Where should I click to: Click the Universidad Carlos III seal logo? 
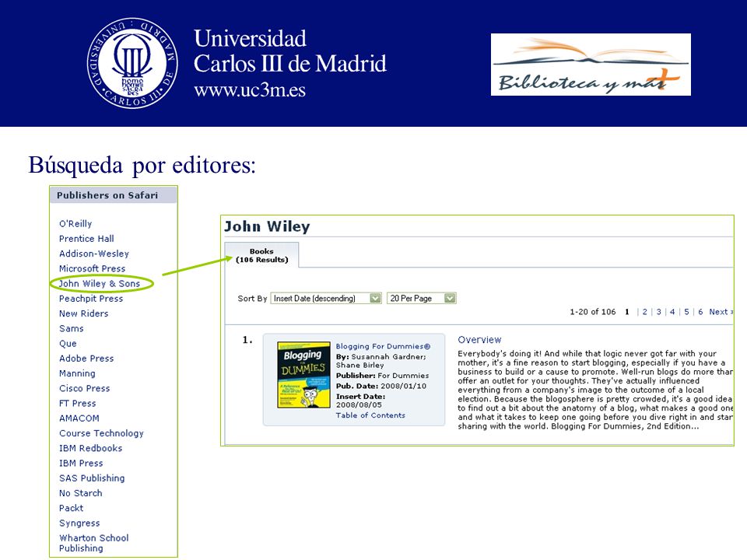coord(132,63)
